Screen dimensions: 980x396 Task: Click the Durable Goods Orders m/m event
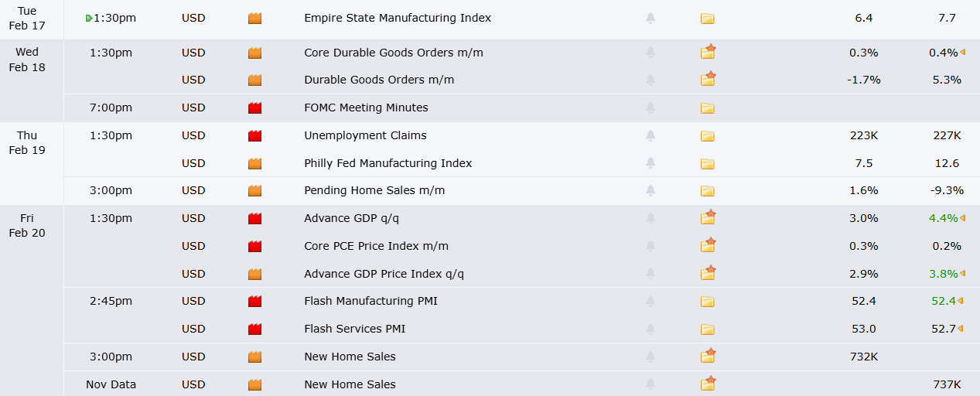coord(379,80)
